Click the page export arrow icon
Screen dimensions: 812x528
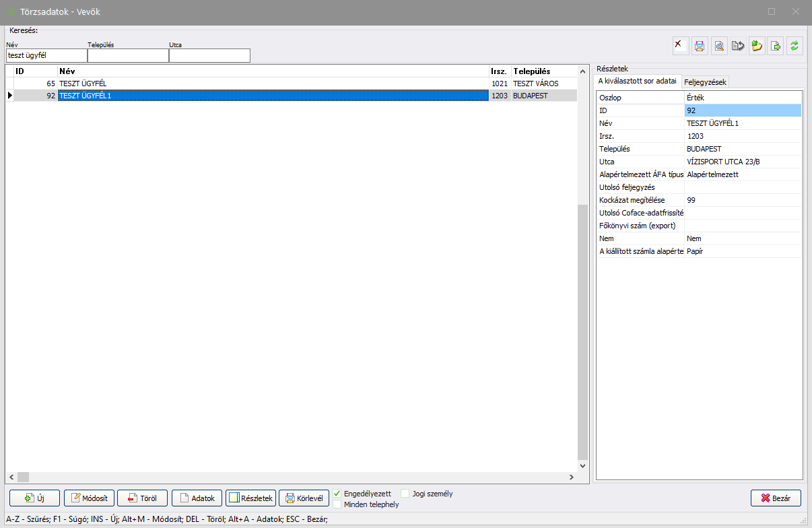(x=776, y=46)
